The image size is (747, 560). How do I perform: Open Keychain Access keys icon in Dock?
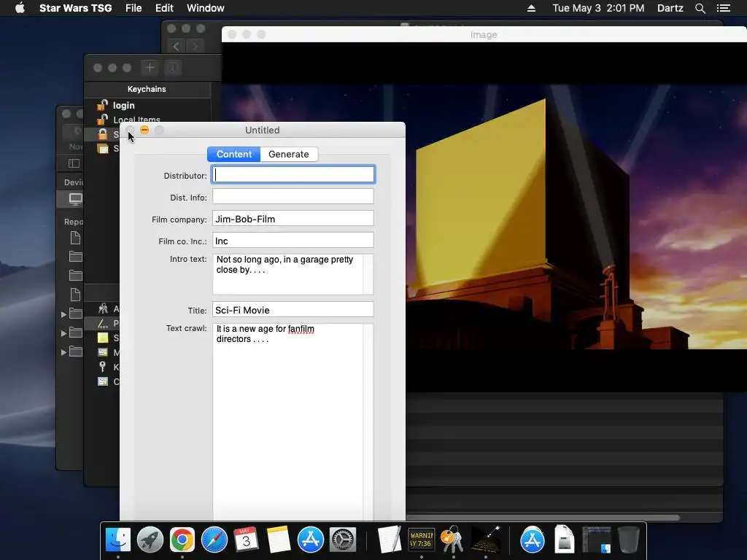(452, 540)
